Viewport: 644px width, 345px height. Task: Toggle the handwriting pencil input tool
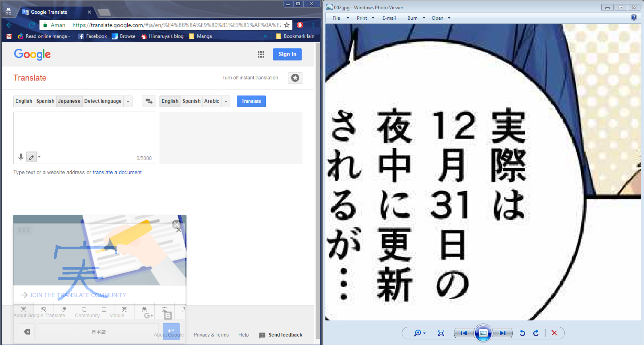point(31,157)
